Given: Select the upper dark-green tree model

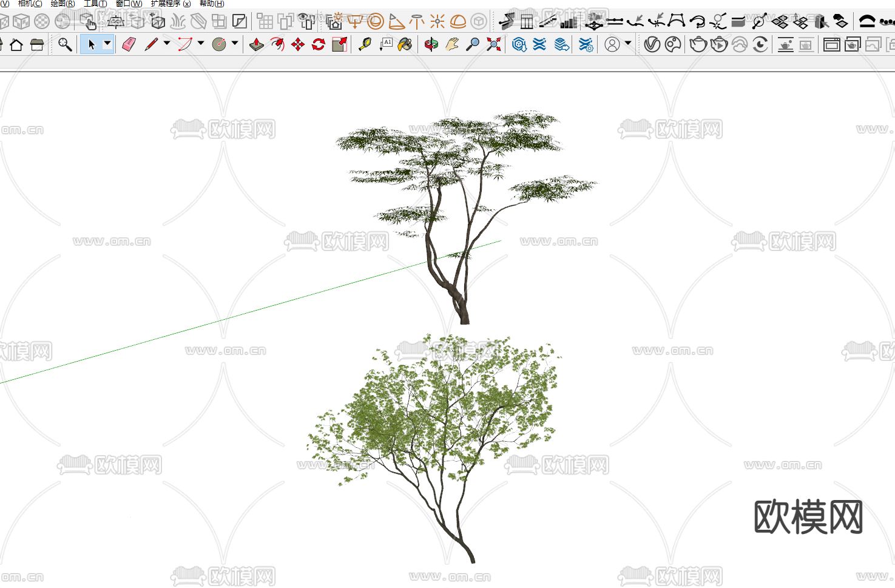Looking at the screenshot, I should [x=466, y=217].
